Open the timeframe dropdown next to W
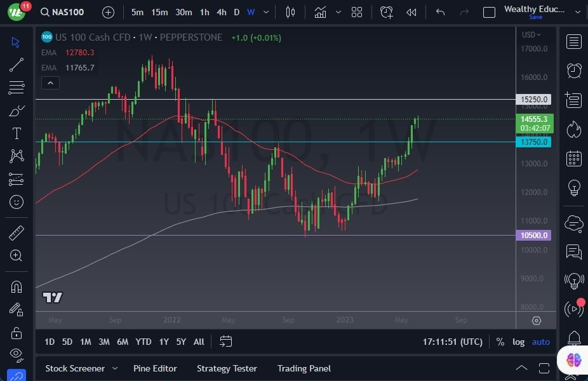The width and height of the screenshot is (588, 381). click(265, 11)
